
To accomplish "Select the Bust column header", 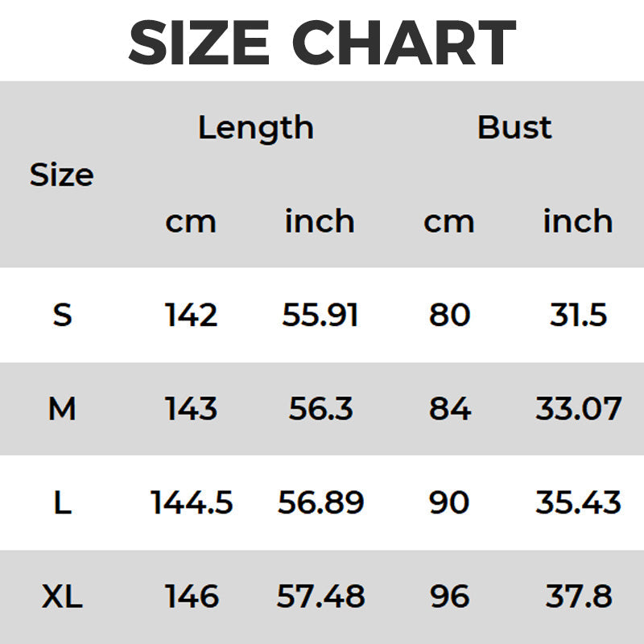I will pyautogui.click(x=514, y=127).
